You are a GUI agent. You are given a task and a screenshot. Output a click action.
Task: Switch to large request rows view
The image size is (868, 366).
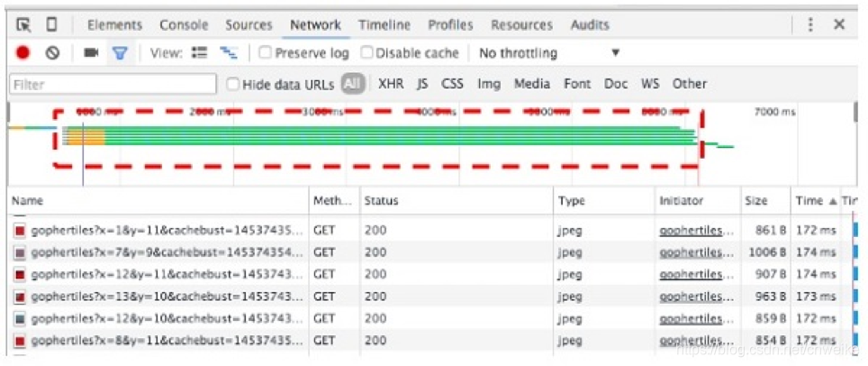pos(199,52)
